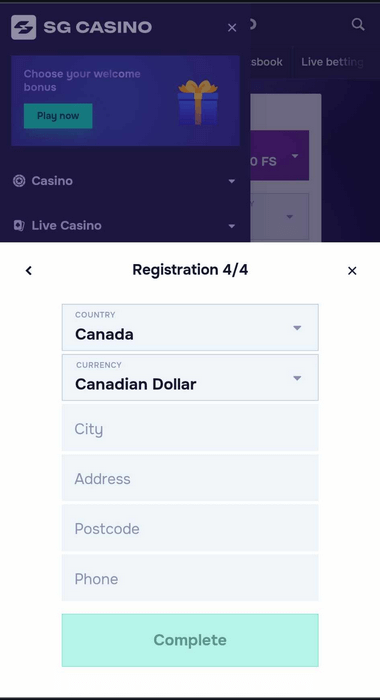Click the SG Casino logo icon

click(23, 27)
